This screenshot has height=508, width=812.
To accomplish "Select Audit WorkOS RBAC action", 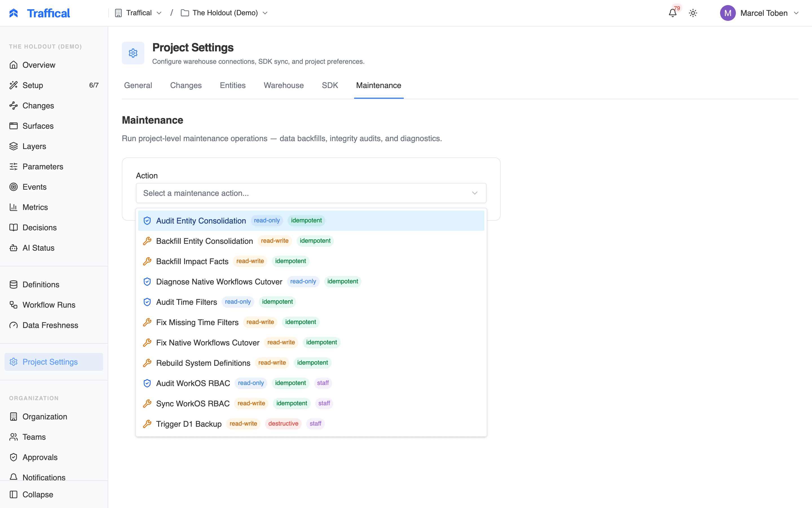I will 311,383.
